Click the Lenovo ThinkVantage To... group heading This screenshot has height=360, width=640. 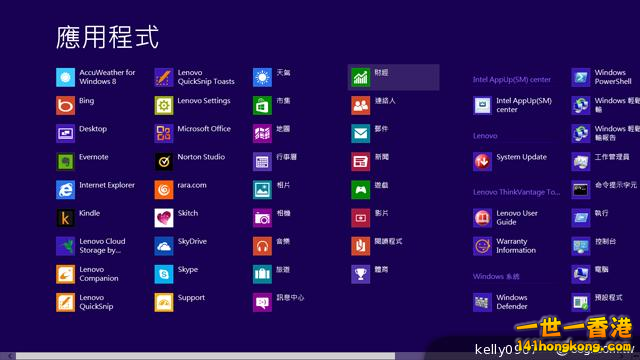pos(517,192)
